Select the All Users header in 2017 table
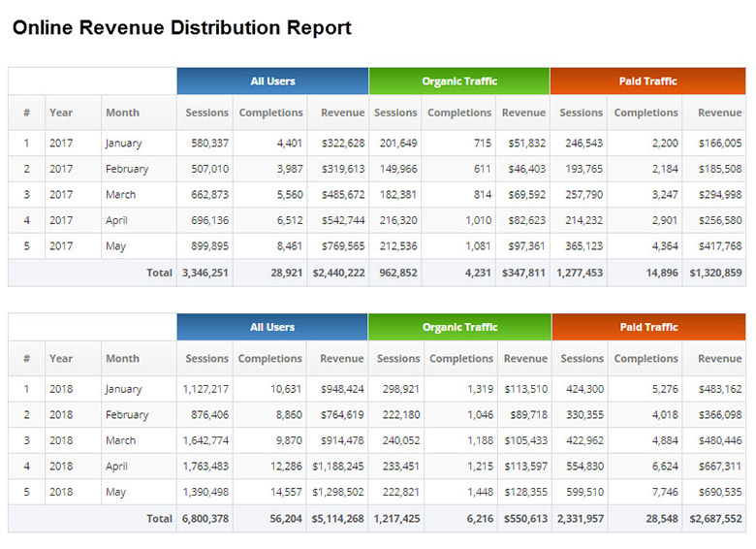Image resolution: width=756 pixels, height=549 pixels. click(272, 81)
